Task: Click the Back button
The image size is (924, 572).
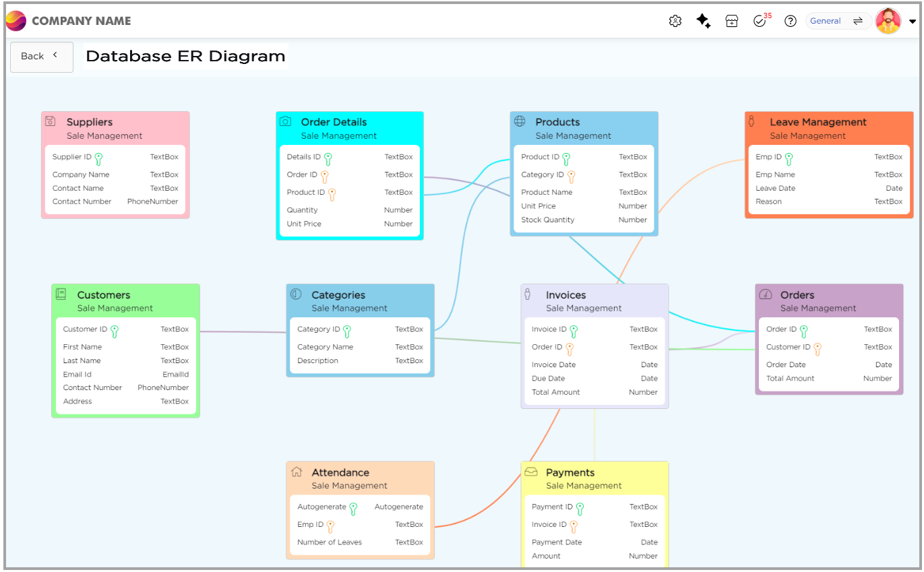Action: (41, 57)
